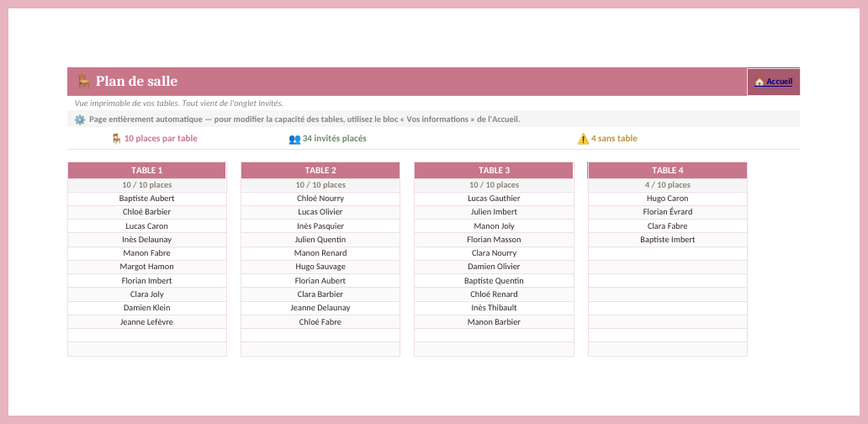
Task: Click the people icon beside 34 invités placés
Action: pos(294,139)
